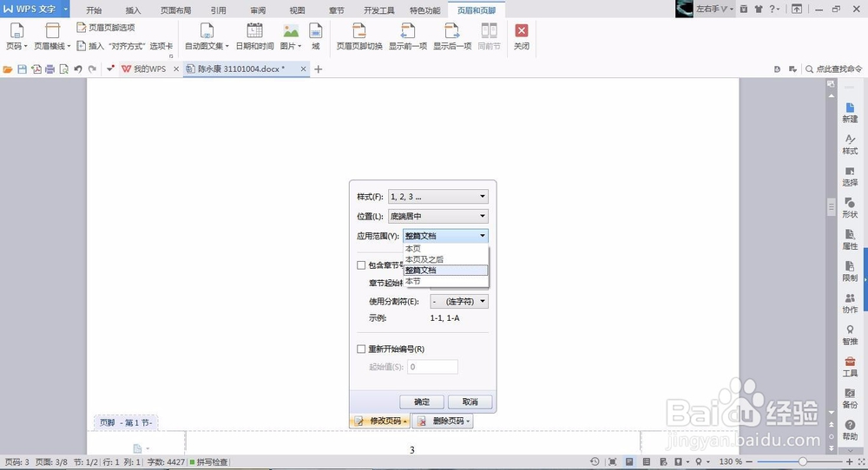
Task: Open the 选择 selection side panel
Action: pyautogui.click(x=850, y=176)
